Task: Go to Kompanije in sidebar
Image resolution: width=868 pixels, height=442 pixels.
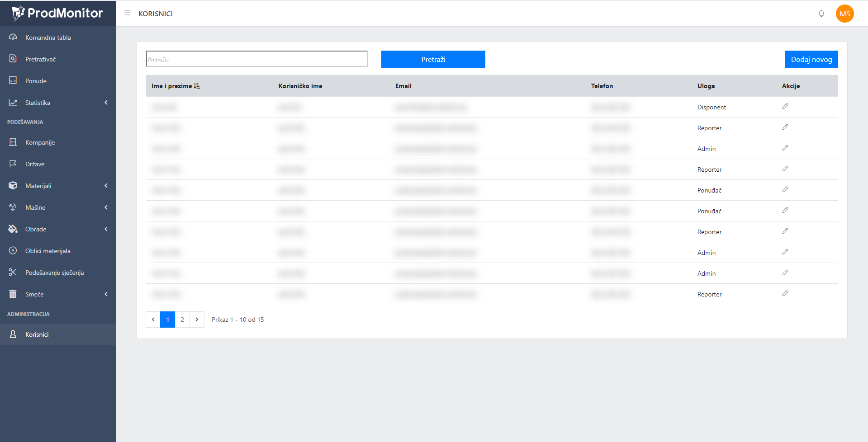Action: (40, 142)
